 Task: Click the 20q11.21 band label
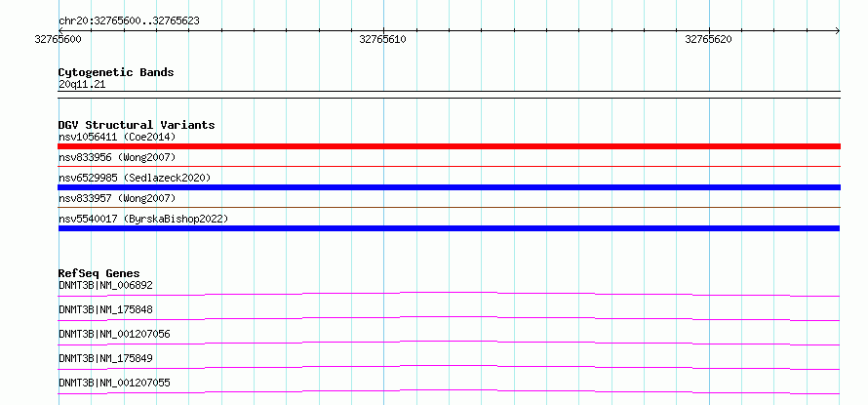(x=82, y=85)
